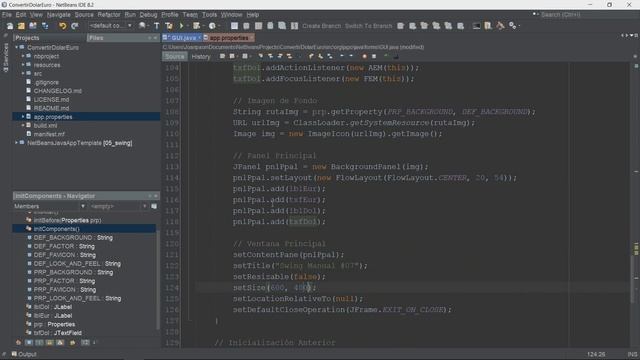Click Create Branch in toolbar

point(321,26)
